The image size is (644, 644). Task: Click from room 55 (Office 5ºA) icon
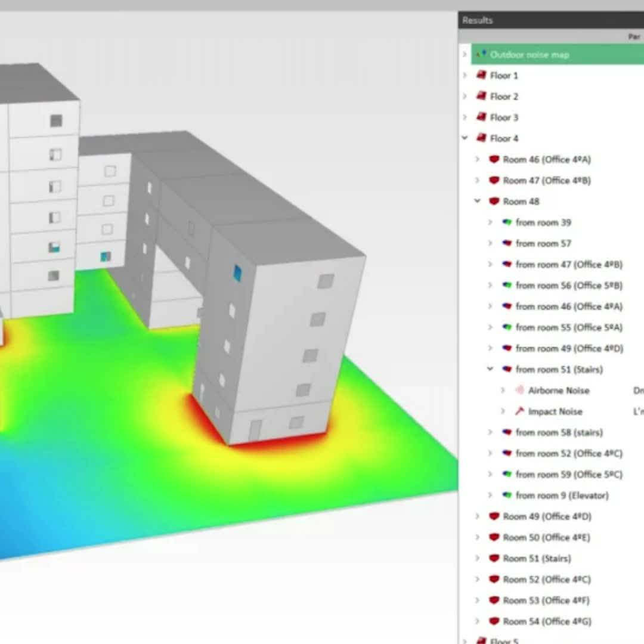click(507, 327)
